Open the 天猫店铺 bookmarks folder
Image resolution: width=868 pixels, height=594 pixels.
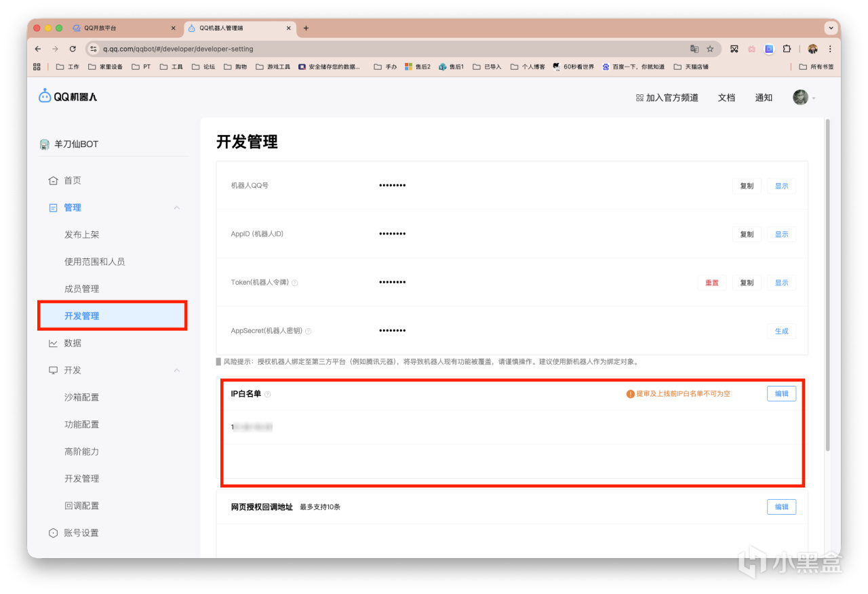[x=691, y=67]
